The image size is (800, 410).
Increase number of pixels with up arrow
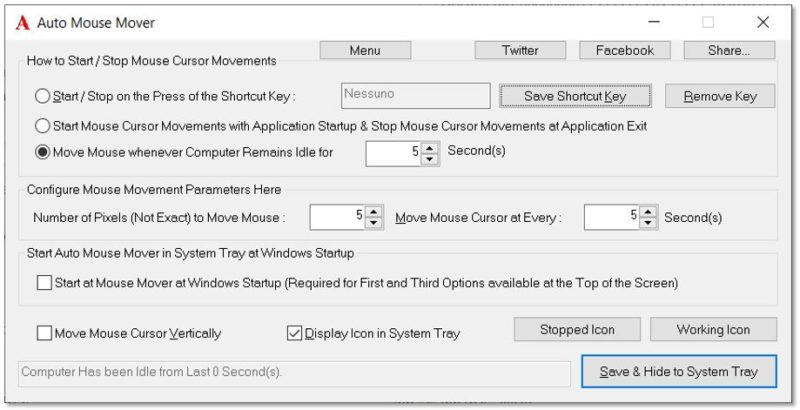pos(374,212)
